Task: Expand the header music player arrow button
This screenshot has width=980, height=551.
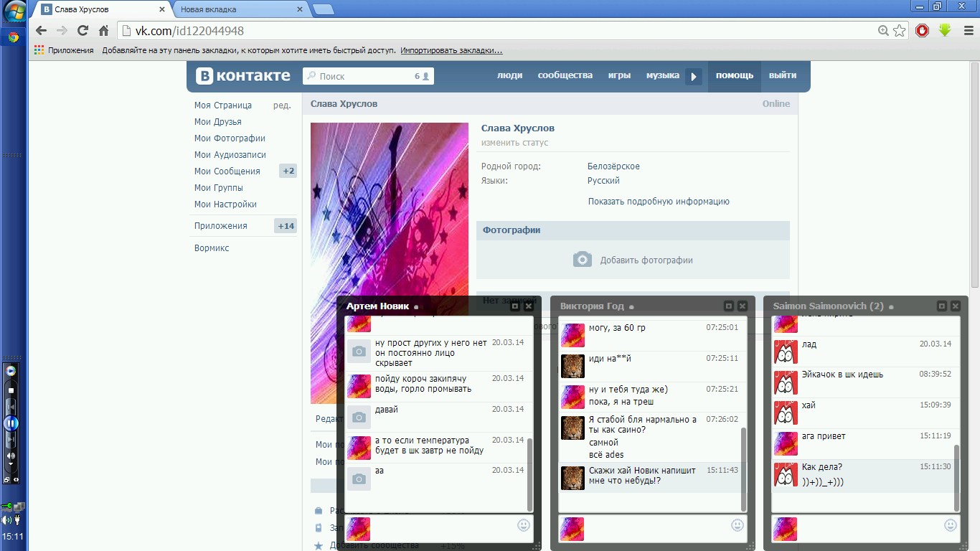Action: (693, 76)
